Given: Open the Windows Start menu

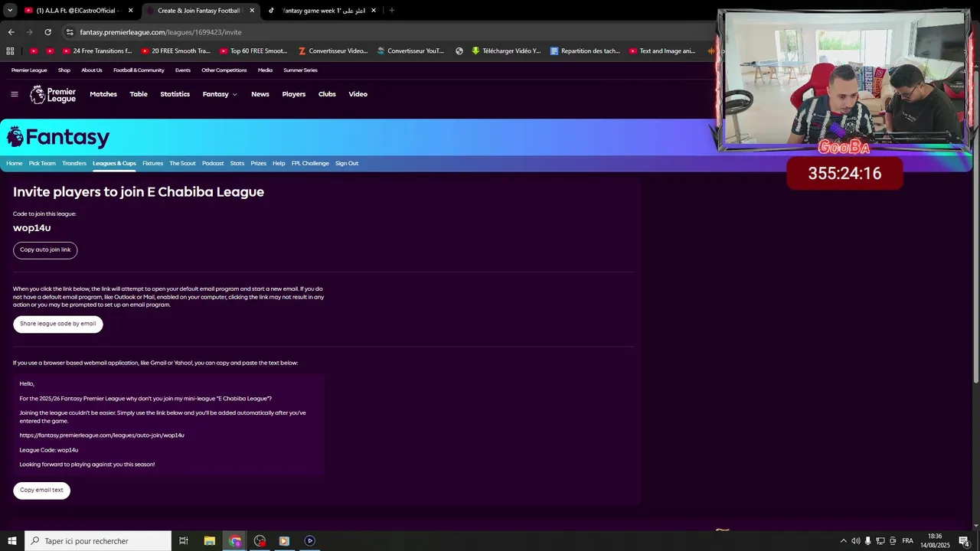Looking at the screenshot, I should click(12, 541).
